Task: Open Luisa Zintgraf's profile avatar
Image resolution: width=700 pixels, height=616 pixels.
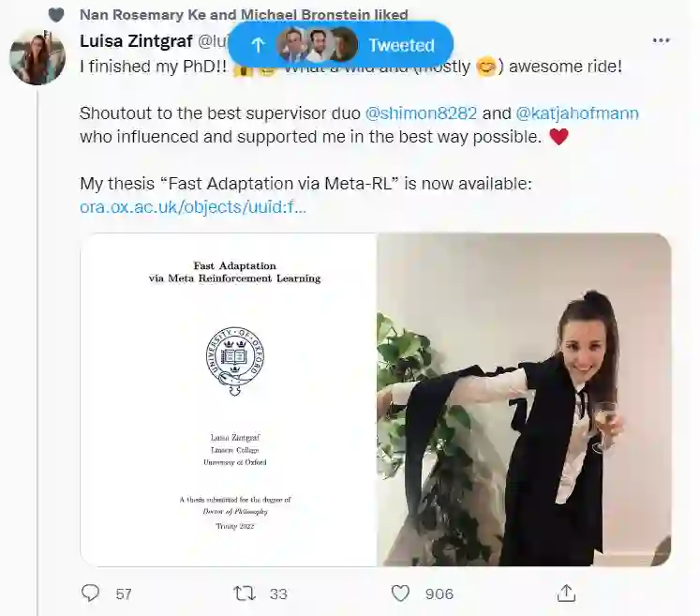Action: click(x=37, y=56)
